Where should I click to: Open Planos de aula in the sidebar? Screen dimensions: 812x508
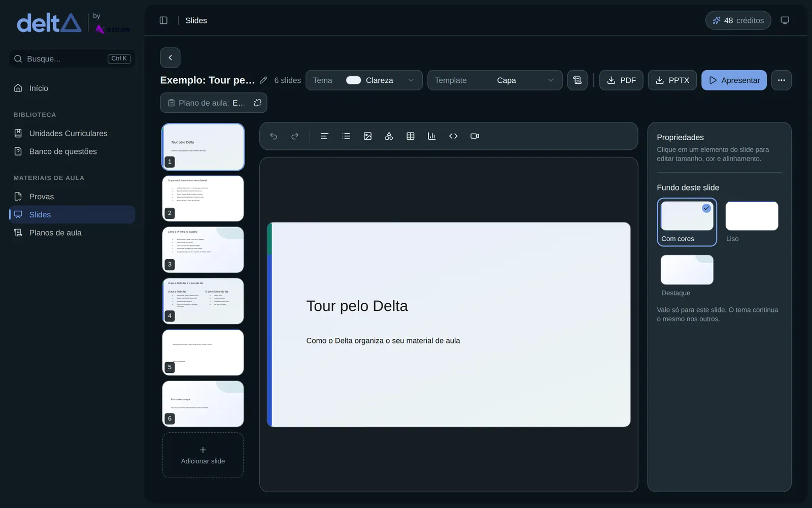(72, 233)
